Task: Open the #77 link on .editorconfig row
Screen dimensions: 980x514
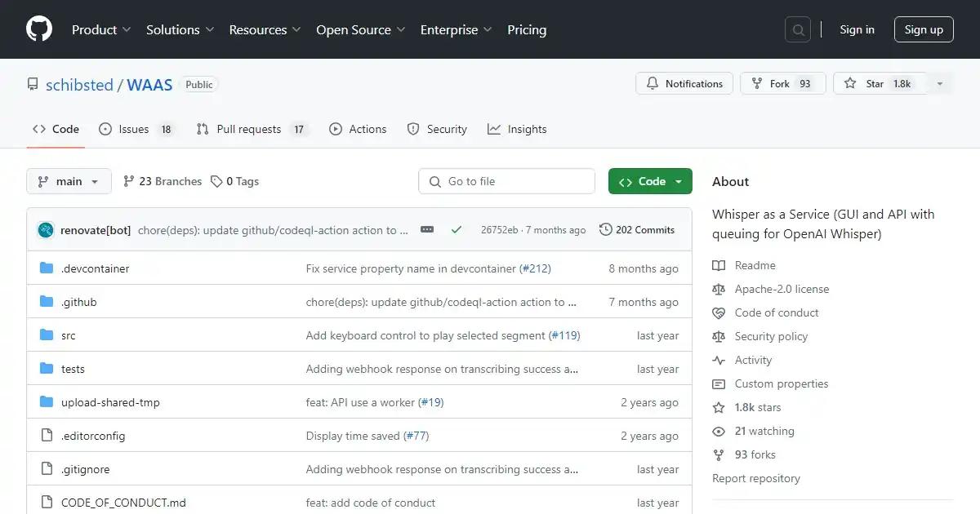Action: (416, 436)
